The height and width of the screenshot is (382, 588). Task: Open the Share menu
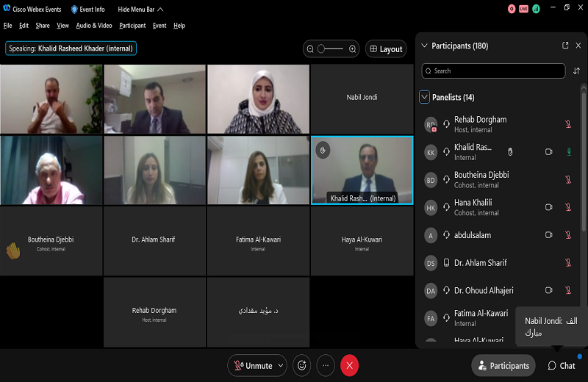tap(42, 26)
